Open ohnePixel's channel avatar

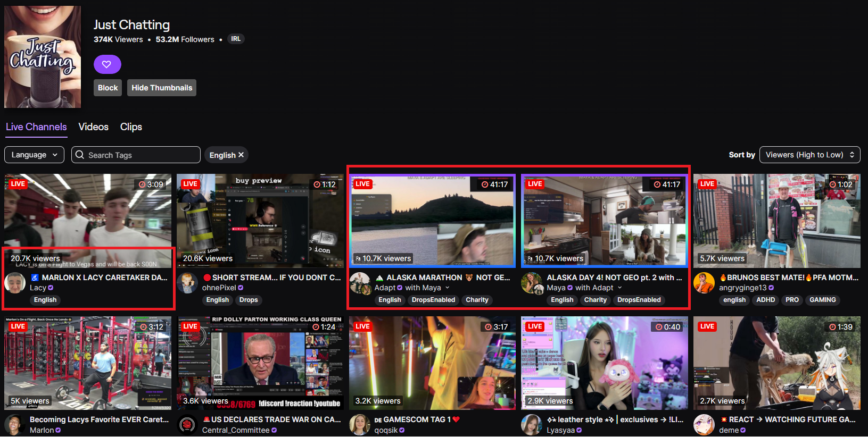pos(187,283)
